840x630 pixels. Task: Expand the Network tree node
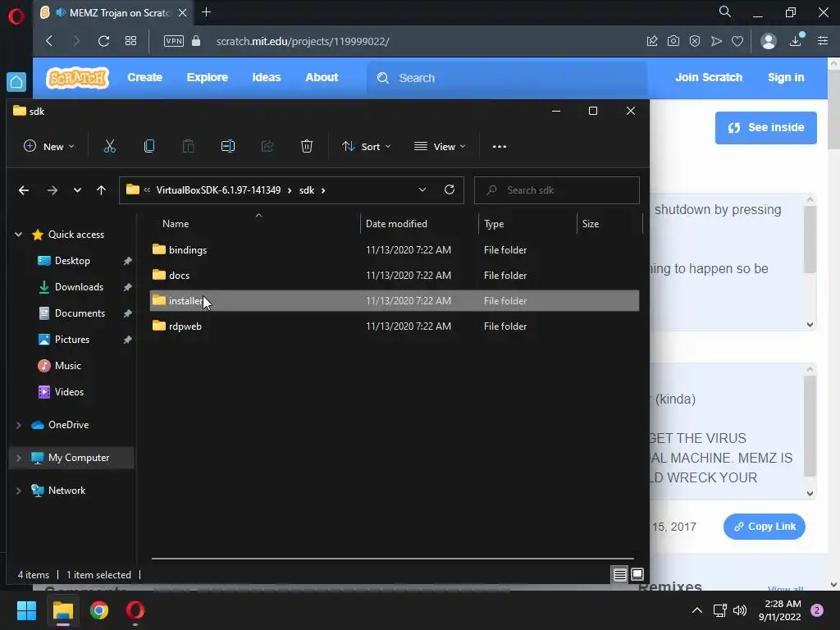pos(19,491)
